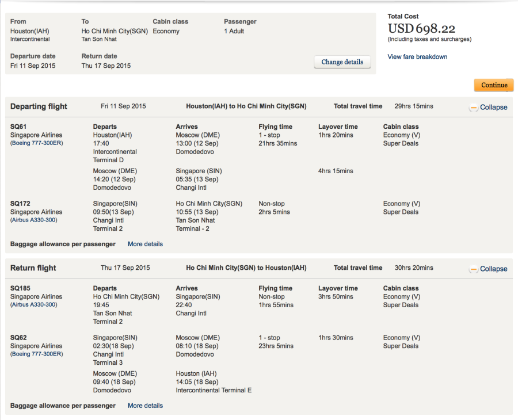The height and width of the screenshot is (420, 518).
Task: Click the SQ62 flight number
Action: 18,338
